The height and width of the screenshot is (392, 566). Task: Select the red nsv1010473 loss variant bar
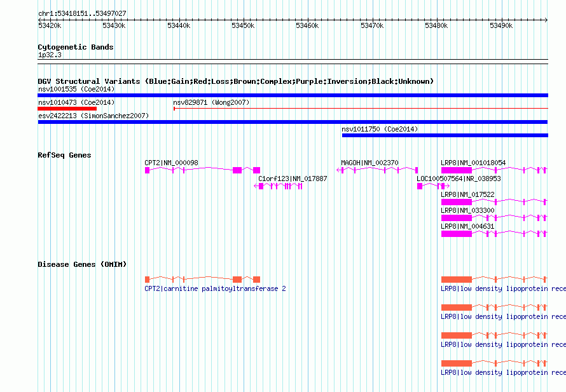pos(67,109)
